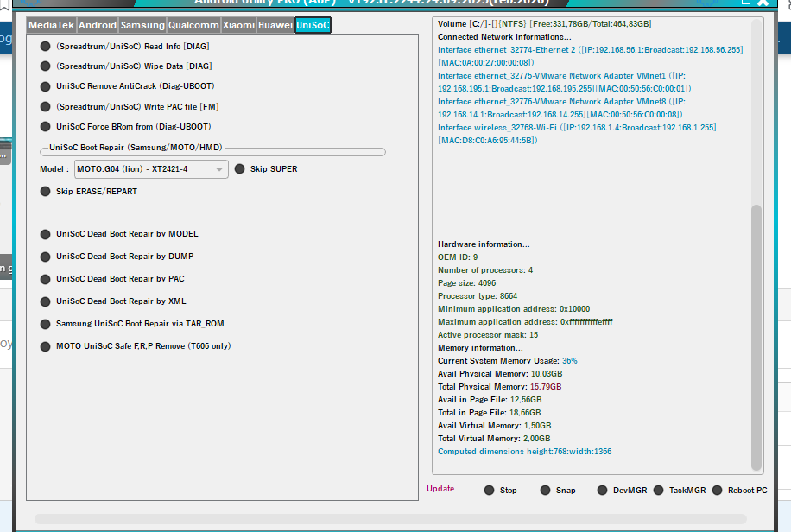
Task: Select UniSoC Force BRom from Diag-UBOOT
Action: point(125,127)
